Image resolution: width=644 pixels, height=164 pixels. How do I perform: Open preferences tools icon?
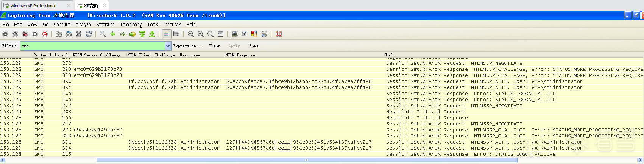click(x=264, y=34)
